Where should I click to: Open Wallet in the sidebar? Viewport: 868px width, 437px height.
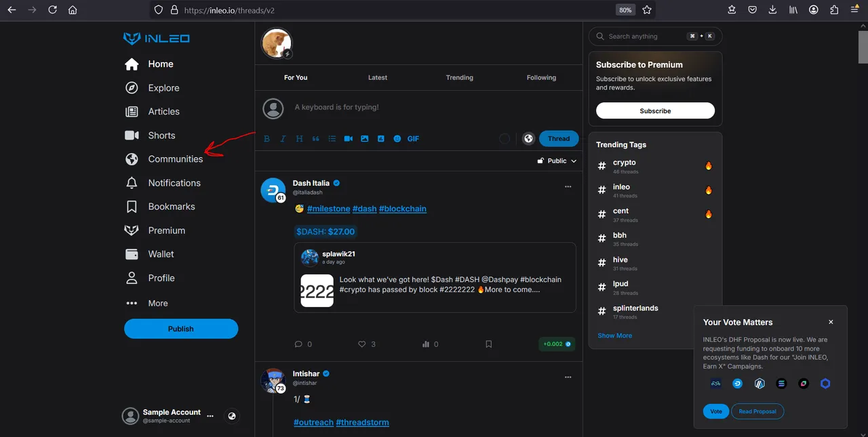click(x=149, y=254)
